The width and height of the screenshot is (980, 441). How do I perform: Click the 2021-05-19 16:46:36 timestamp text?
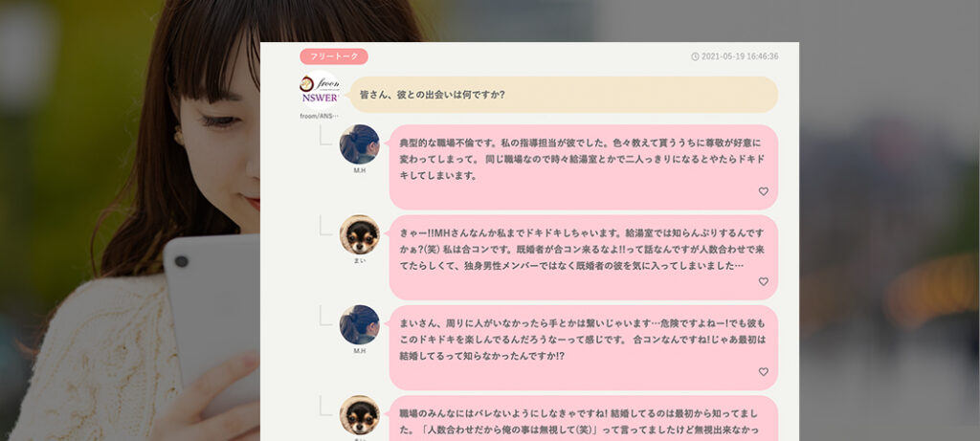pos(740,56)
